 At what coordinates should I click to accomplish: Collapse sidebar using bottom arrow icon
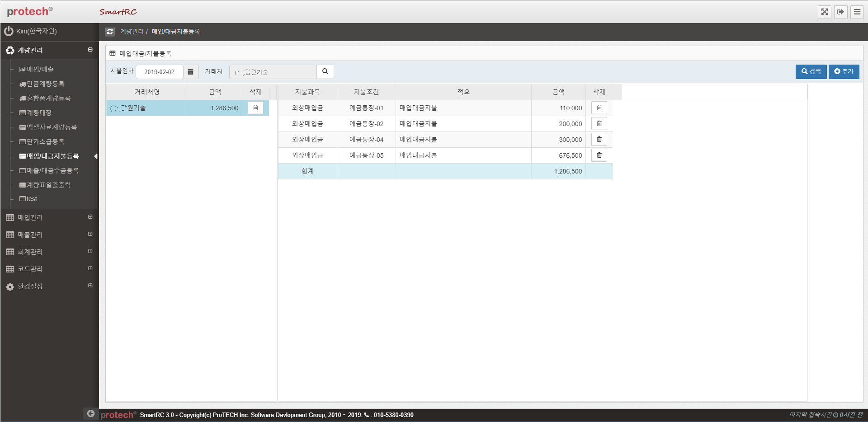(x=91, y=413)
